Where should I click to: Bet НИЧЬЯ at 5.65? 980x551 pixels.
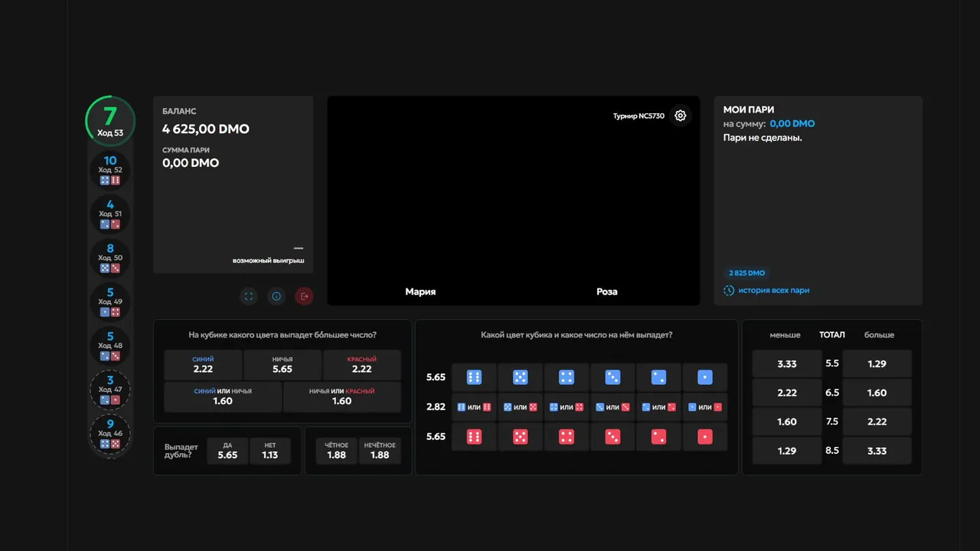(283, 365)
